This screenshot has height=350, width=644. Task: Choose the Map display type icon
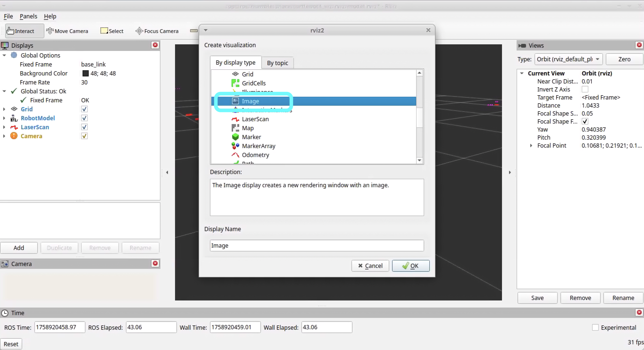pyautogui.click(x=235, y=128)
